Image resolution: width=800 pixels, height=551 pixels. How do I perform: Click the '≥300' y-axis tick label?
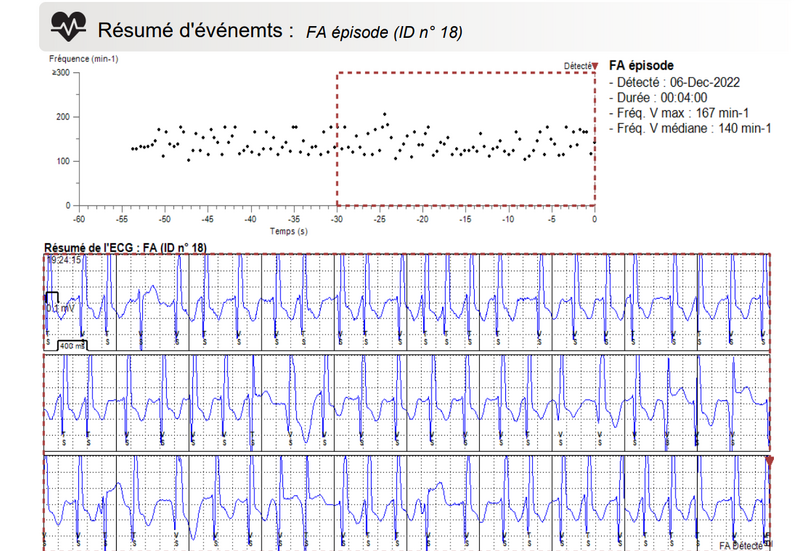coord(61,72)
